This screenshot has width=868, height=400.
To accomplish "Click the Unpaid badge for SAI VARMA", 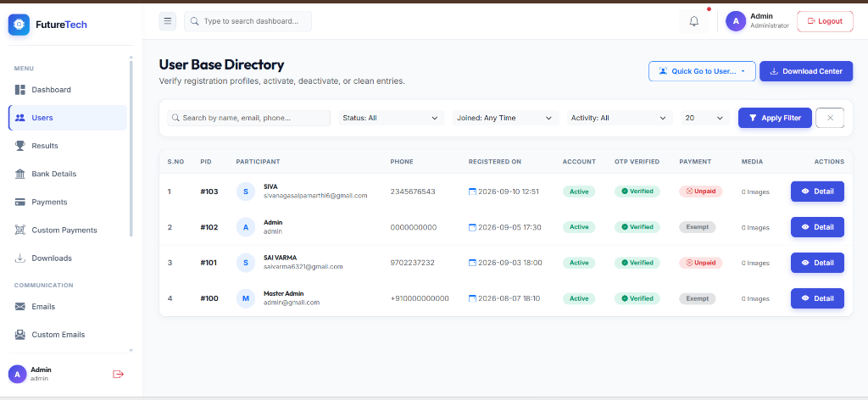I will (701, 262).
